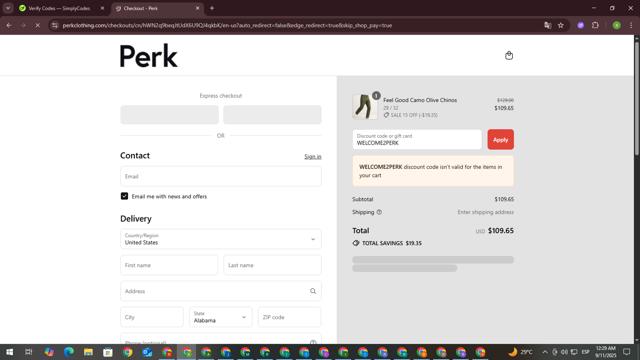Image resolution: width=640 pixels, height=360 pixels.
Task: Open a new browser tab
Action: pyautogui.click(x=212, y=8)
